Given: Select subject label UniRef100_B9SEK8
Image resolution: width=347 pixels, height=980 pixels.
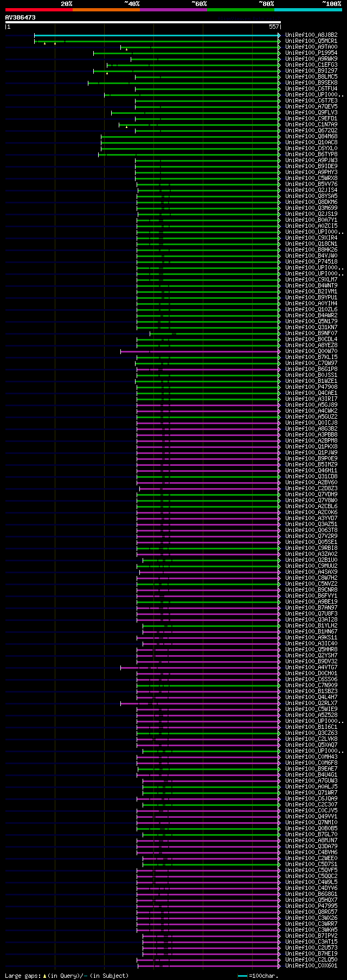Looking at the screenshot, I should coord(311,83).
